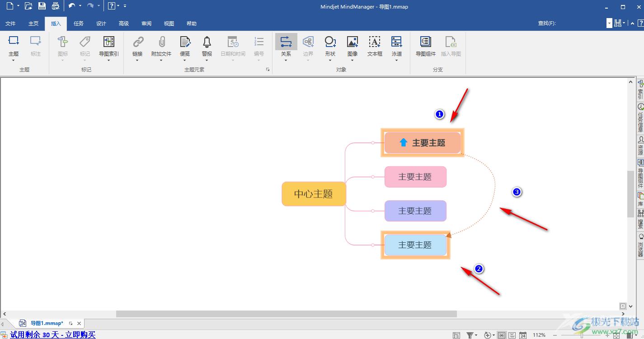Screen dimensions: 644x339
Task: Select the 导图1.mmap document tab
Action: click(x=47, y=324)
